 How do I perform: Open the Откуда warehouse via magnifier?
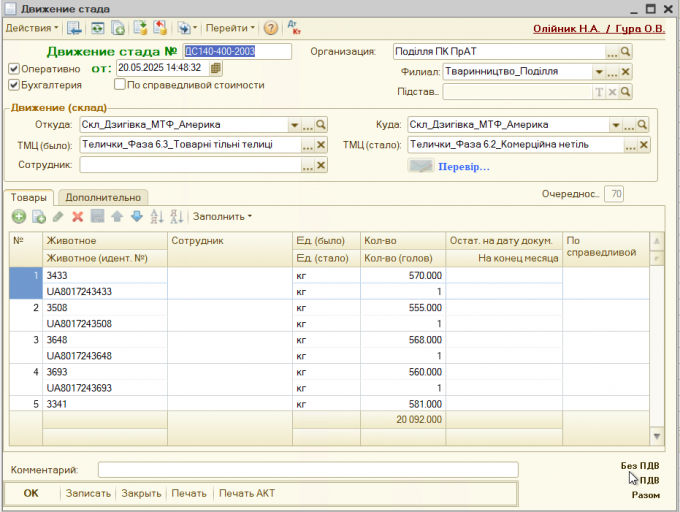(321, 125)
